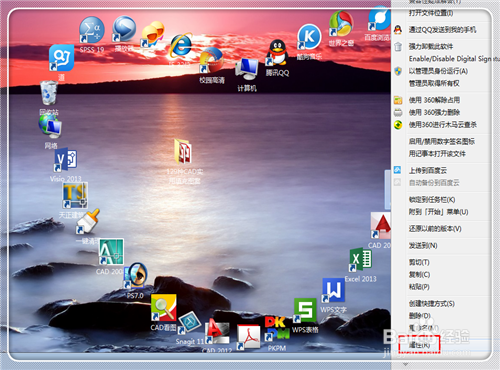500x370 pixels.
Task: Select the red A CAD 20 shortcut beside the context menu
Action: point(380,231)
